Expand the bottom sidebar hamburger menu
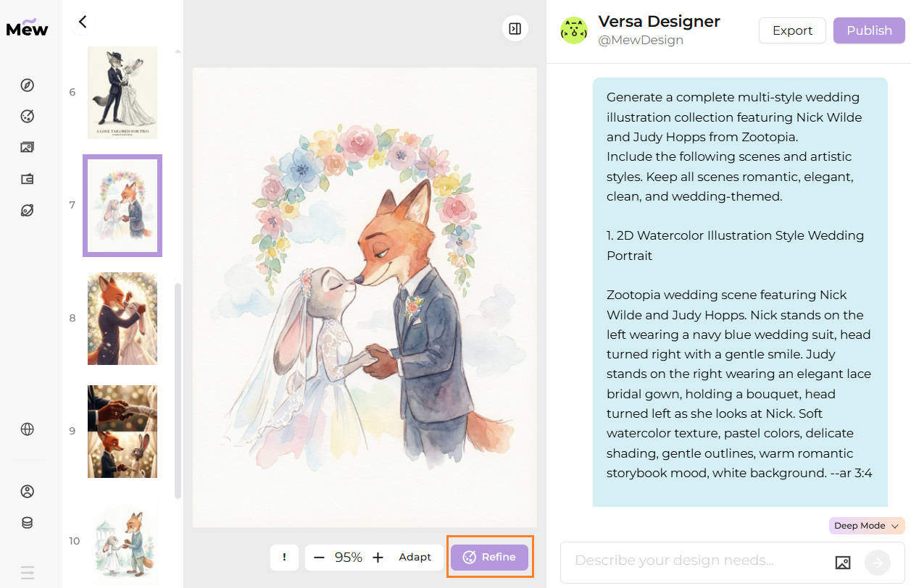The height and width of the screenshot is (588, 911). (28, 573)
